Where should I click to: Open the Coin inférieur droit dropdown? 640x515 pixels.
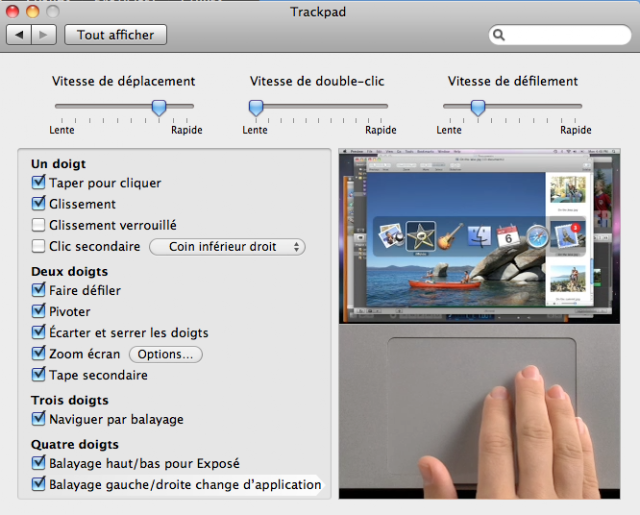coord(227,247)
